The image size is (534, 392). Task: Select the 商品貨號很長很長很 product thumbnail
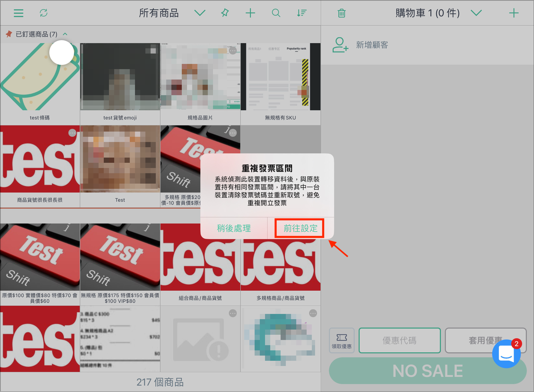click(40, 159)
